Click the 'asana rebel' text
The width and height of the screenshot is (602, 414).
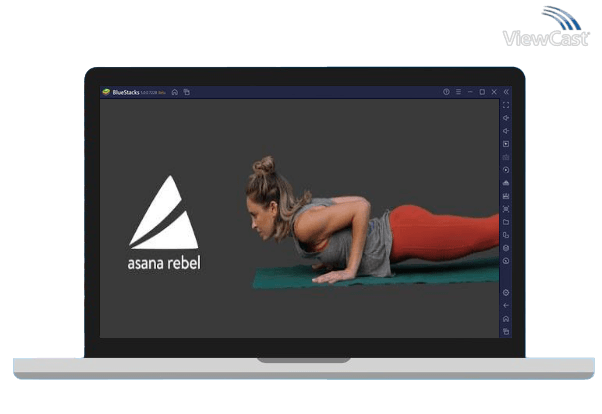coord(164,263)
